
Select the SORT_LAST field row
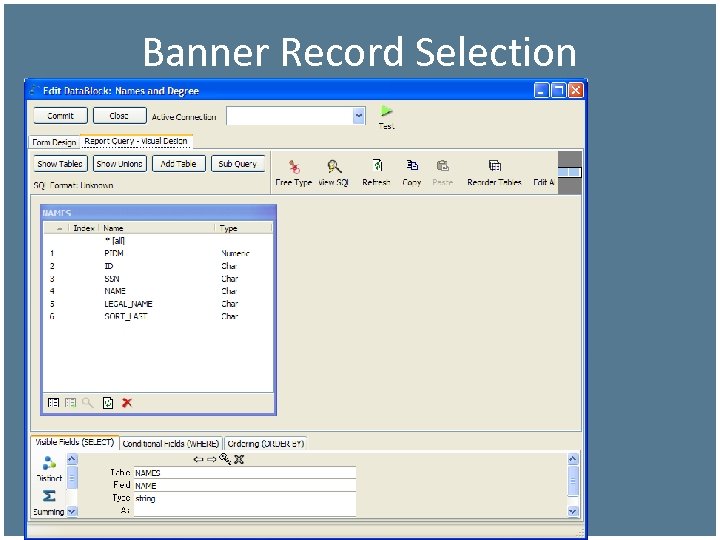pos(158,316)
